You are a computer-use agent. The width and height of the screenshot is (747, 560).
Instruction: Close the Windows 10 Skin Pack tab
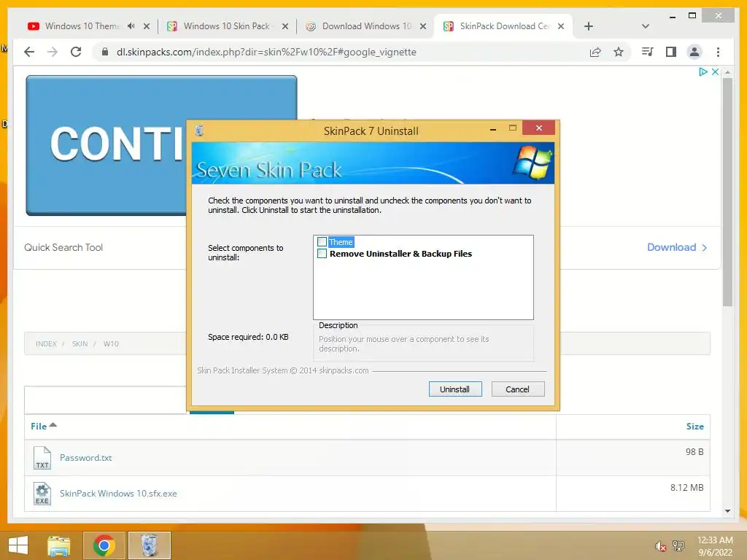pos(285,26)
